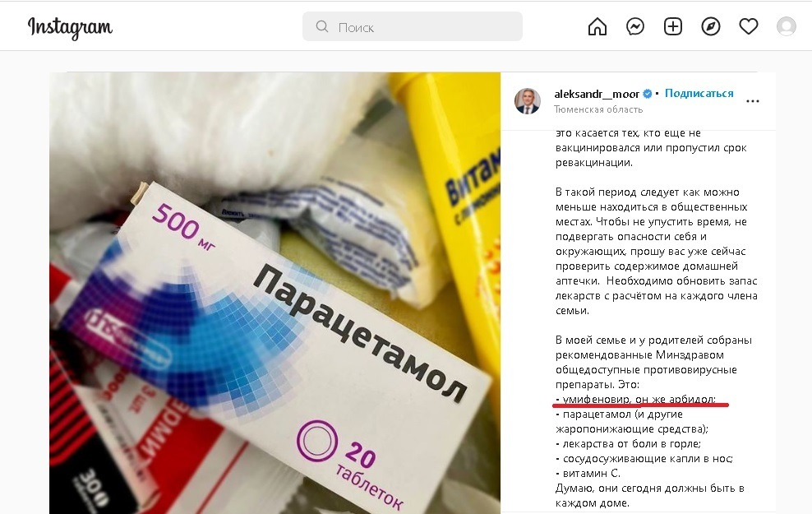Click the magnifier icon in search bar
Viewport: 812px width, 514px height.
322,26
